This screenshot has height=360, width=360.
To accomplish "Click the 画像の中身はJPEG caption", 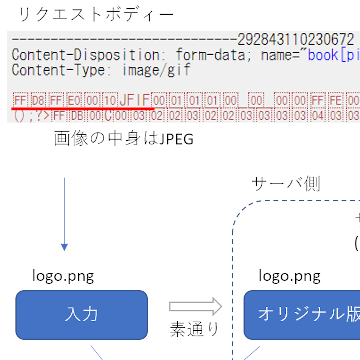I will 124,139.
